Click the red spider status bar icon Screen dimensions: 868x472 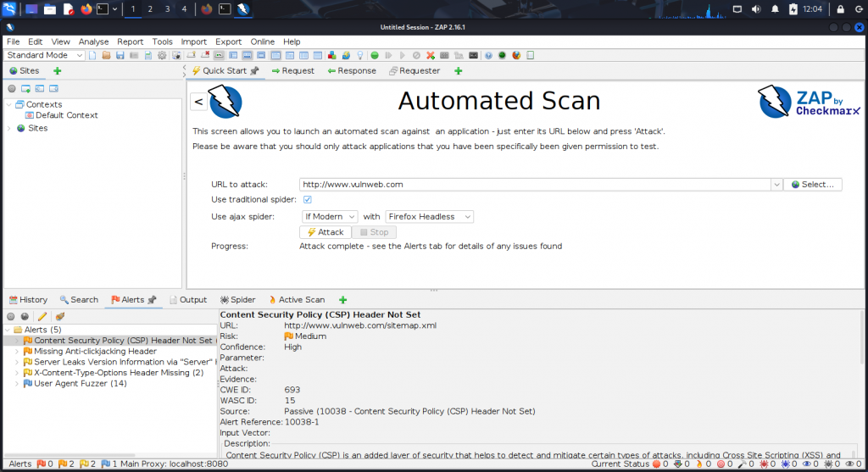tap(764, 464)
